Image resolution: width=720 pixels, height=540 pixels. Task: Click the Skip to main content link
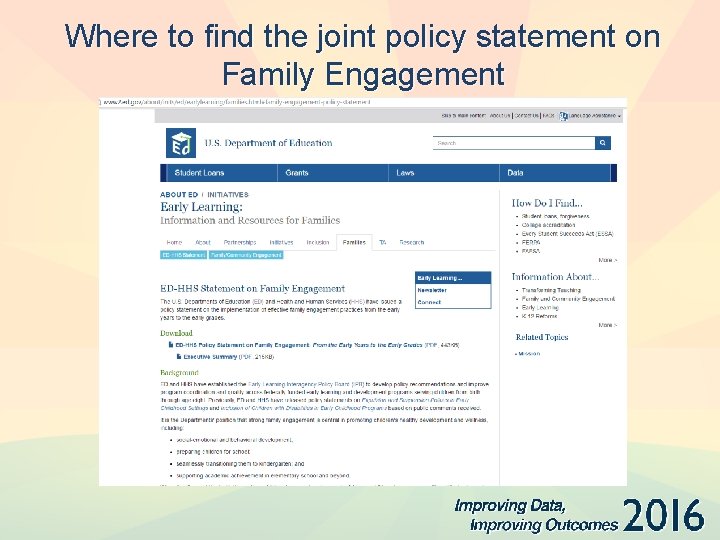463,116
